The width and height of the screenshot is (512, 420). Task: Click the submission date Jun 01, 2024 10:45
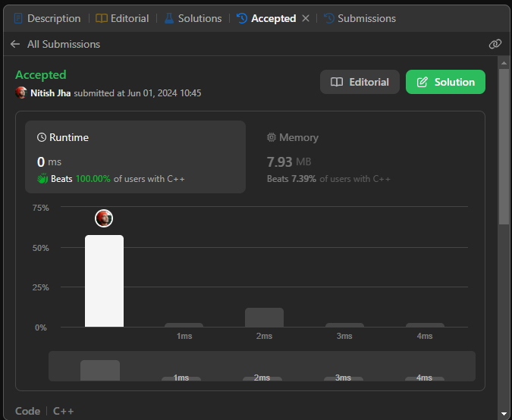(x=164, y=93)
